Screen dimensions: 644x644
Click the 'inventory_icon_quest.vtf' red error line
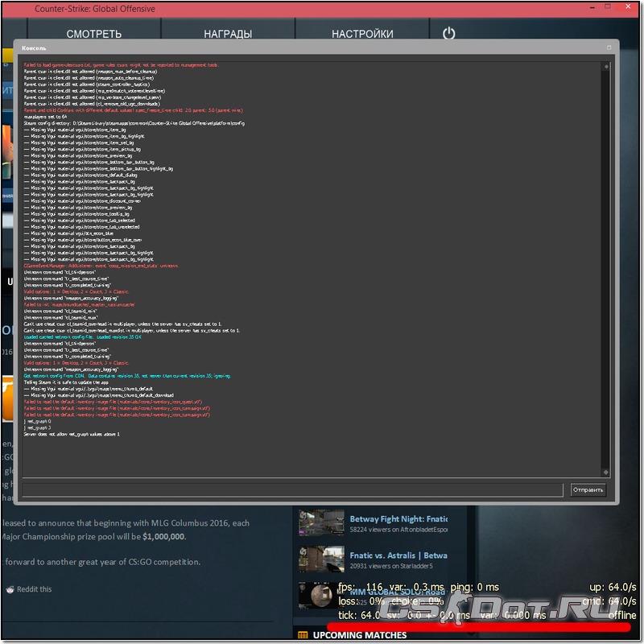point(113,402)
